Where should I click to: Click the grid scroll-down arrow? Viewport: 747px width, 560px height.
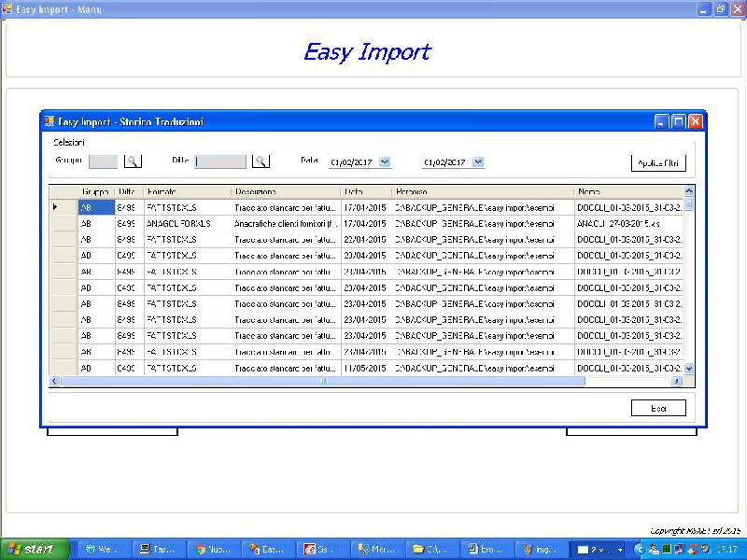pos(689,370)
